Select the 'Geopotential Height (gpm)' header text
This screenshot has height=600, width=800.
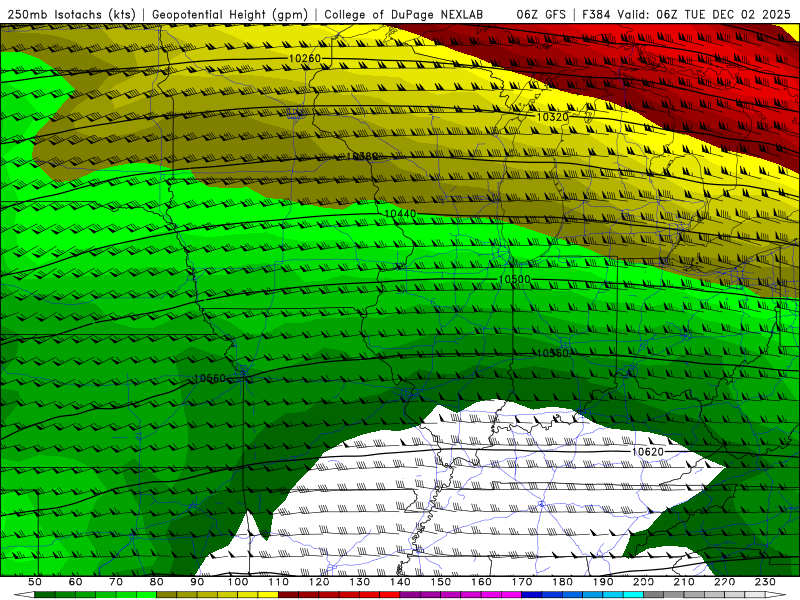tap(230, 14)
